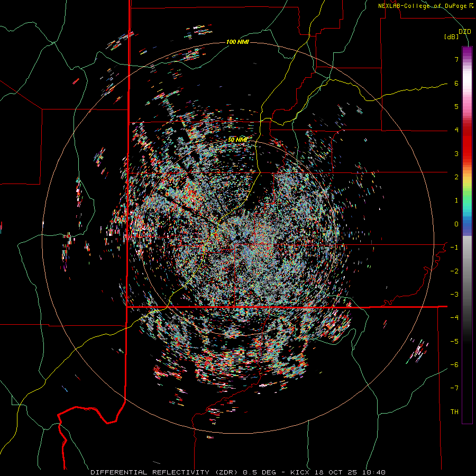The height and width of the screenshot is (476, 476).
Task: Click the color scale value 1
Action: (456, 200)
